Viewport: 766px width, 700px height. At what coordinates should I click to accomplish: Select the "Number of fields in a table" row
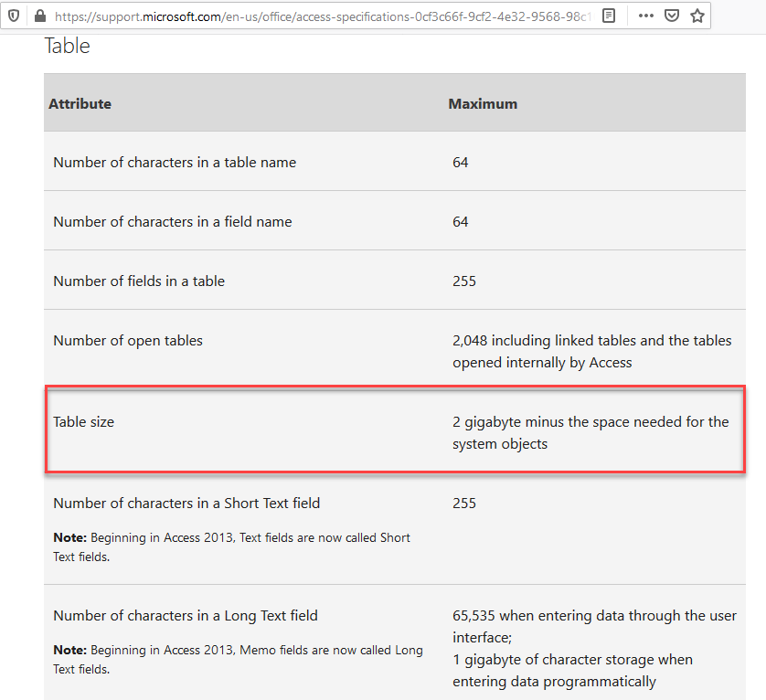tap(139, 281)
